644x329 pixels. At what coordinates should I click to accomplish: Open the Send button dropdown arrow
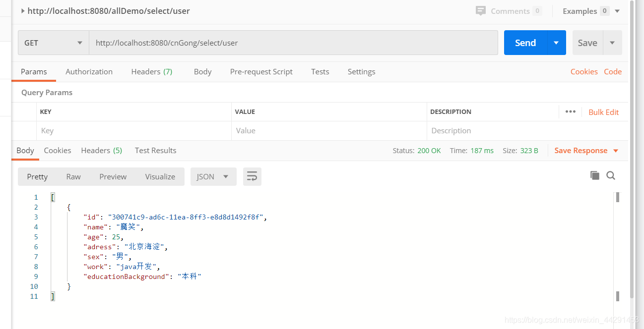click(557, 43)
